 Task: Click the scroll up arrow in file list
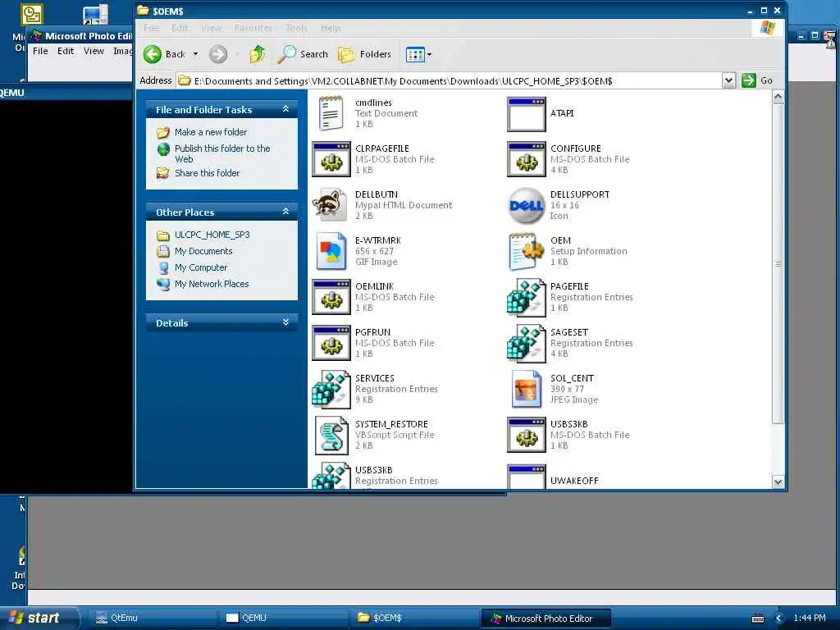[x=778, y=97]
